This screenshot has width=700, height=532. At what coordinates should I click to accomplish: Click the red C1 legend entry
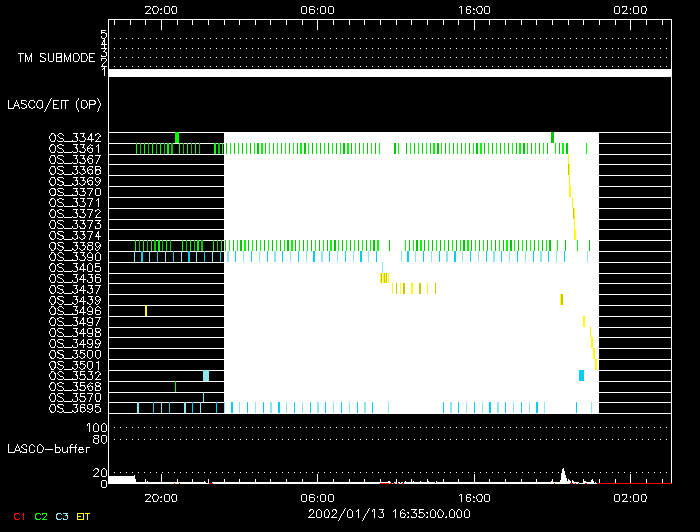(19, 516)
